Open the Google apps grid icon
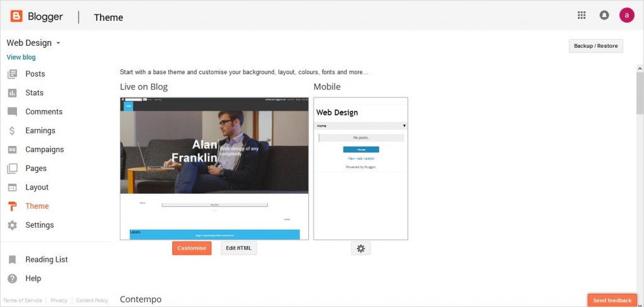Screen dimensions: 644x307 (x=582, y=15)
